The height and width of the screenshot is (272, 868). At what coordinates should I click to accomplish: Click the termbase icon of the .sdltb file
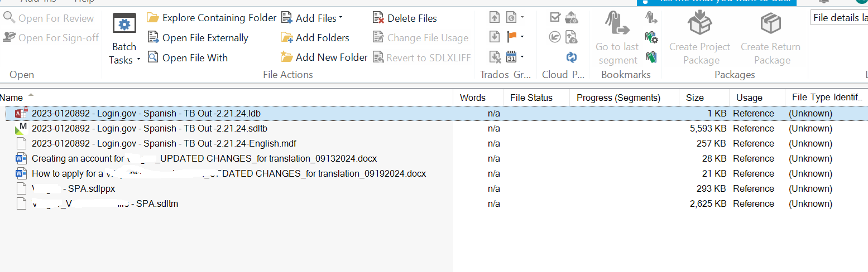pos(21,128)
